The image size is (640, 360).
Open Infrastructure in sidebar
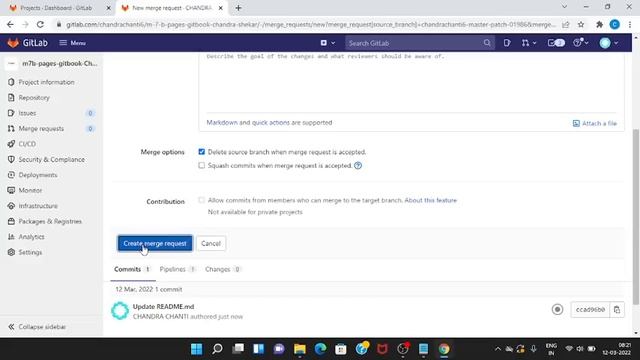click(38, 206)
